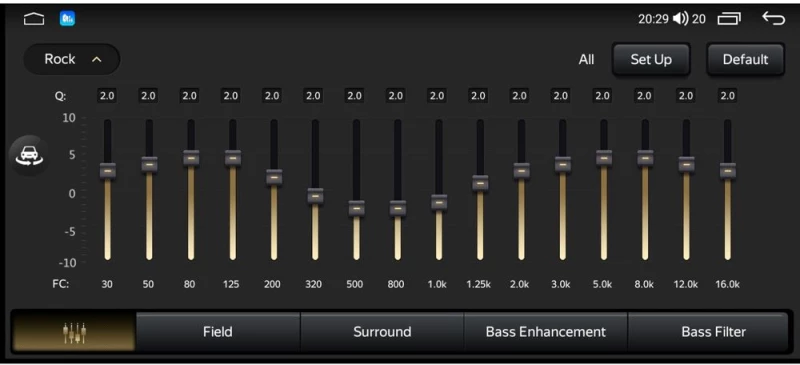The image size is (800, 365).
Task: Select the Q value above the 30 Hz band
Action: 107,95
